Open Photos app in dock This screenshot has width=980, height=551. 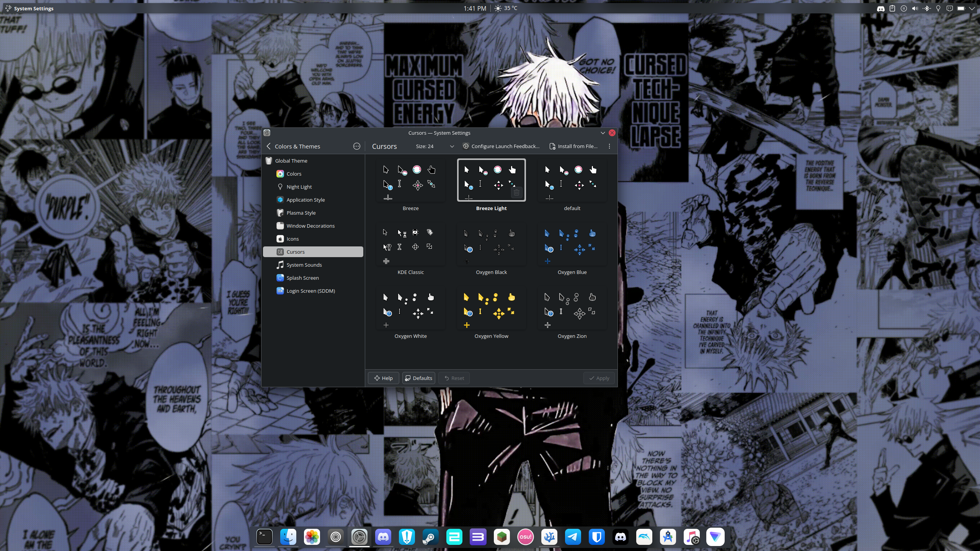[312, 537]
